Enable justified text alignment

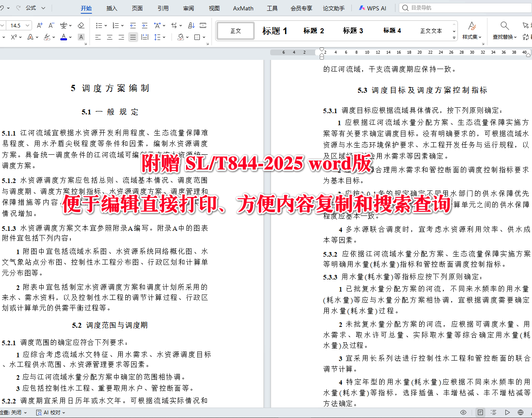pyautogui.click(x=132, y=37)
